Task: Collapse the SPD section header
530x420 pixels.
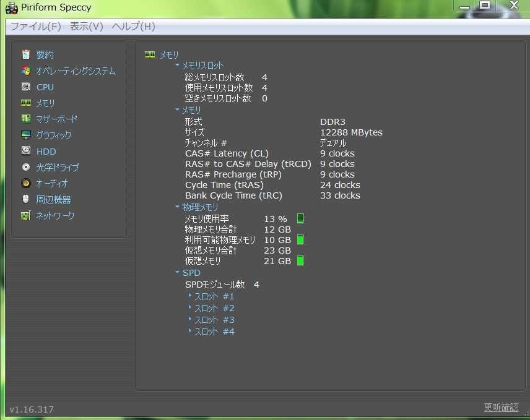Action: pyautogui.click(x=178, y=273)
